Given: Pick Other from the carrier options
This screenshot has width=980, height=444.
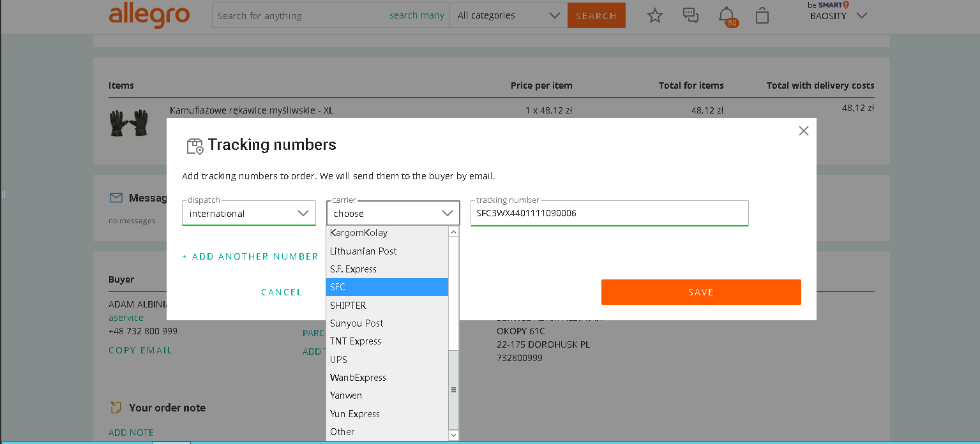Looking at the screenshot, I should coord(387,432).
